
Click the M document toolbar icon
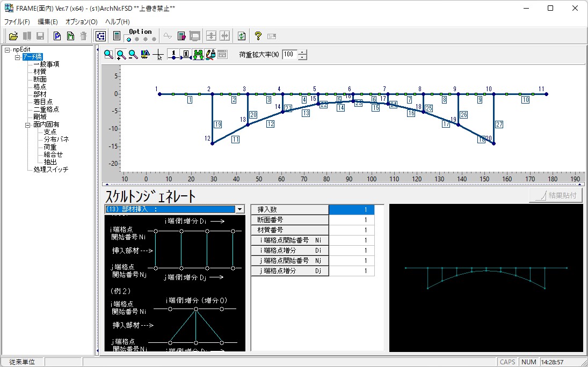[x=70, y=36]
